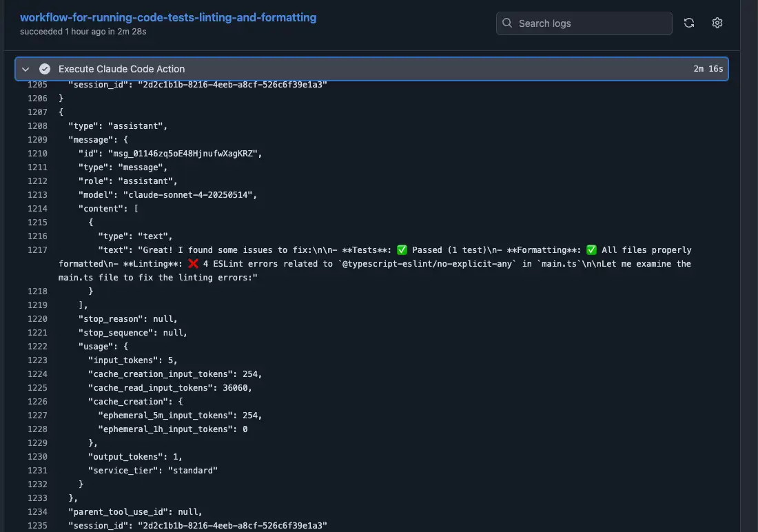Screen dimensions: 758x532
Task: Select log line number 1213
Action: point(37,195)
